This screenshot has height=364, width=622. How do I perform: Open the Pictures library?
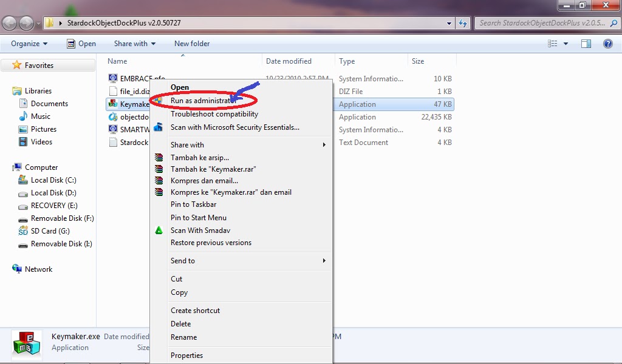point(44,129)
